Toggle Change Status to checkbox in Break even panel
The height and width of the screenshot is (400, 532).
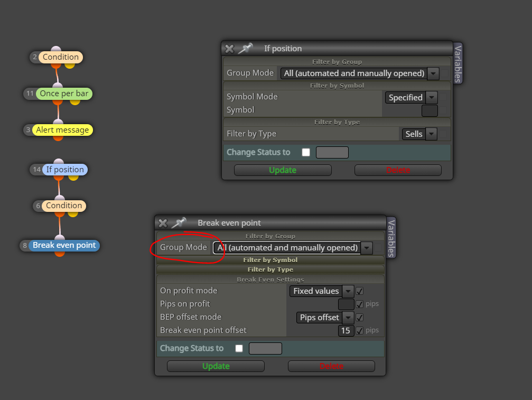239,348
